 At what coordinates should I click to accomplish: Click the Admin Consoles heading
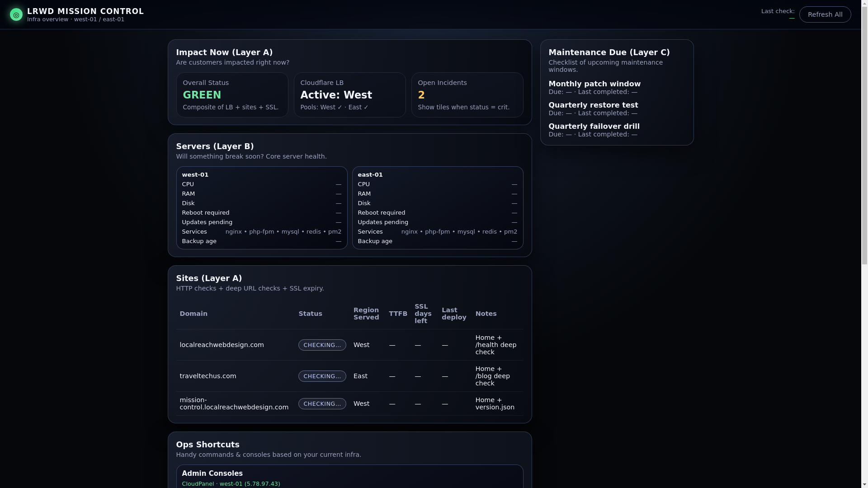pyautogui.click(x=212, y=474)
